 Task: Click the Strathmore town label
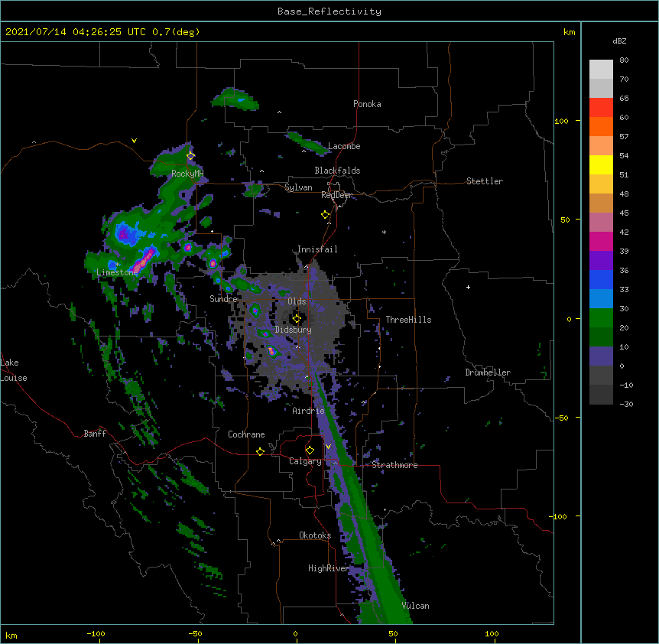click(x=394, y=465)
